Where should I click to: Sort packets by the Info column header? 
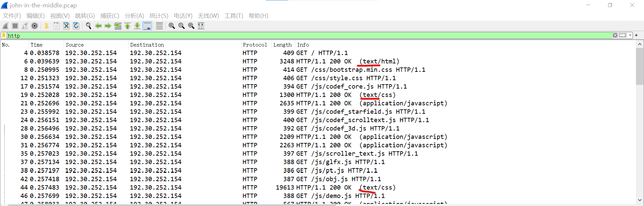pyautogui.click(x=465, y=45)
